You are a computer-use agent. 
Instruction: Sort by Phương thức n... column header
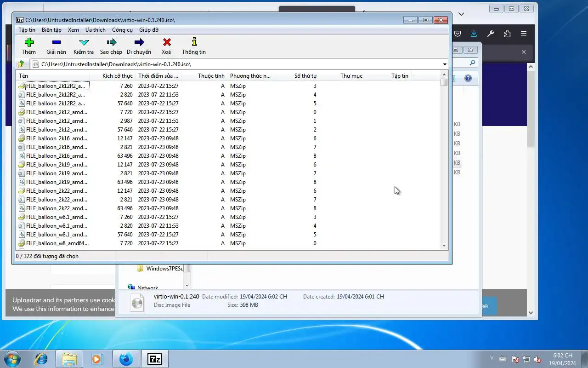(x=250, y=76)
